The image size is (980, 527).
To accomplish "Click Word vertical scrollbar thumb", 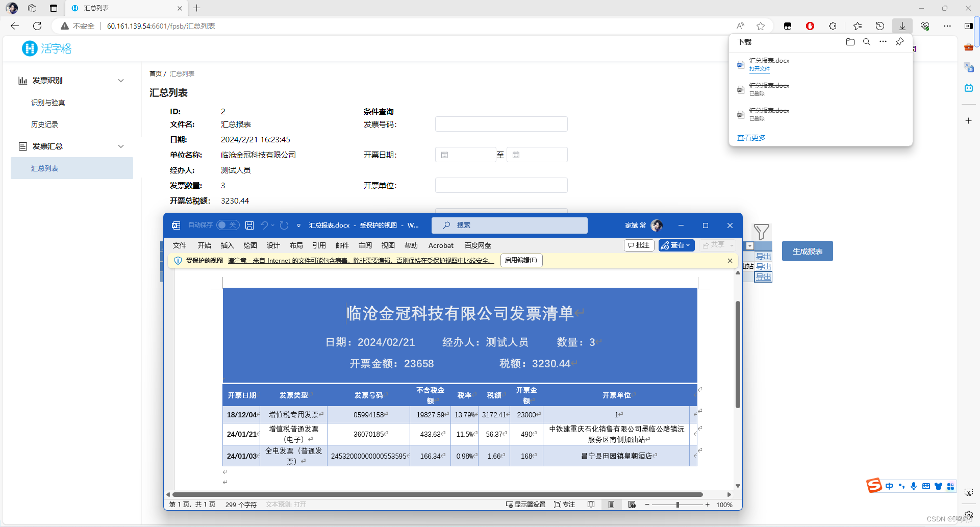I will pyautogui.click(x=738, y=355).
